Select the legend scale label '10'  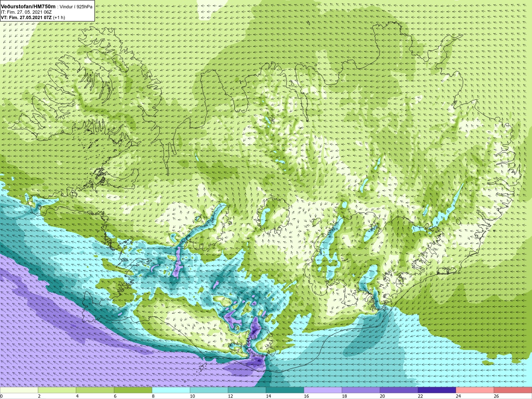(192, 397)
